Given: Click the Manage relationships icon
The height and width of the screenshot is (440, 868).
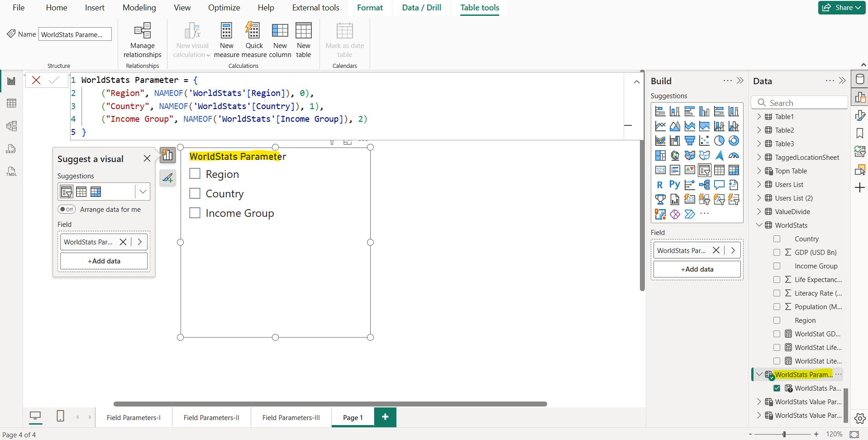Looking at the screenshot, I should click(x=142, y=31).
